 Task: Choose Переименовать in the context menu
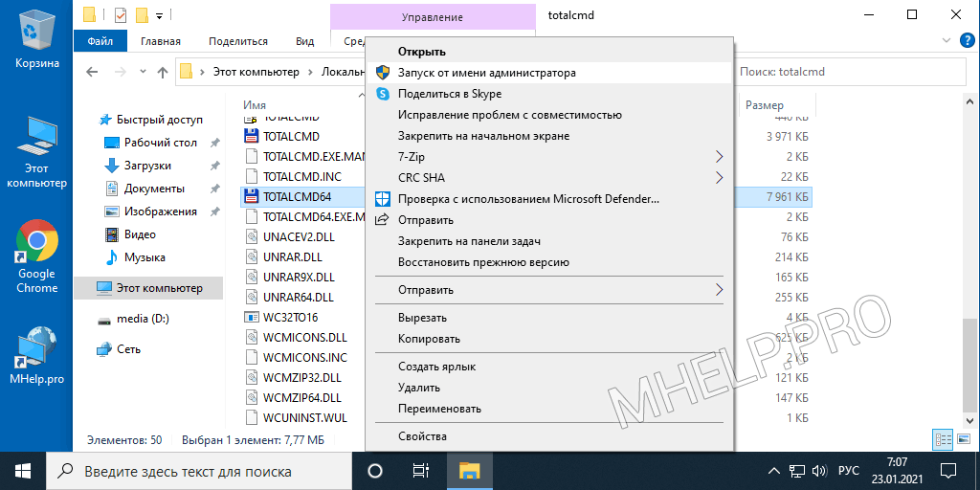(x=548, y=409)
